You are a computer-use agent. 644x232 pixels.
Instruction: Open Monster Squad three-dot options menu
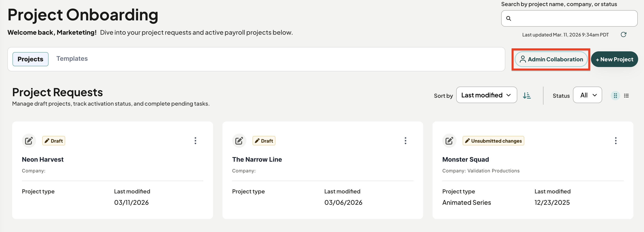[616, 141]
